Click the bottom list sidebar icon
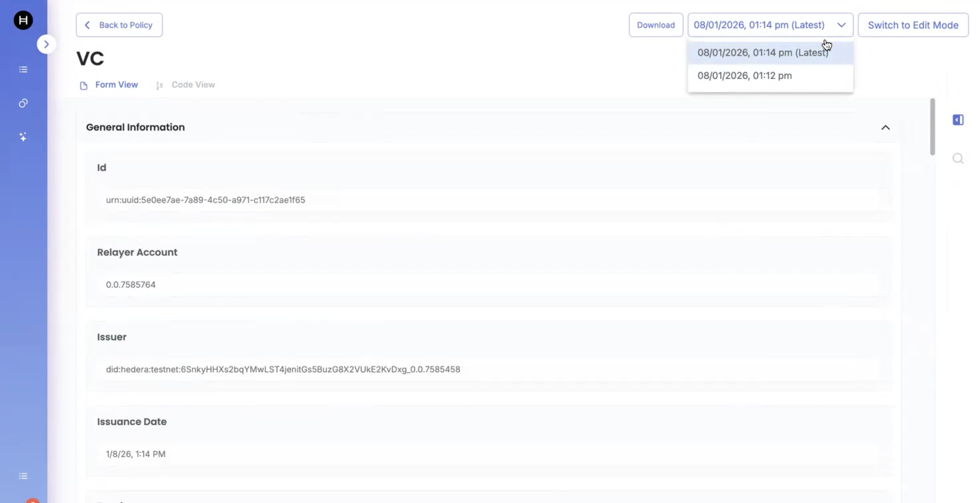 coord(23,476)
